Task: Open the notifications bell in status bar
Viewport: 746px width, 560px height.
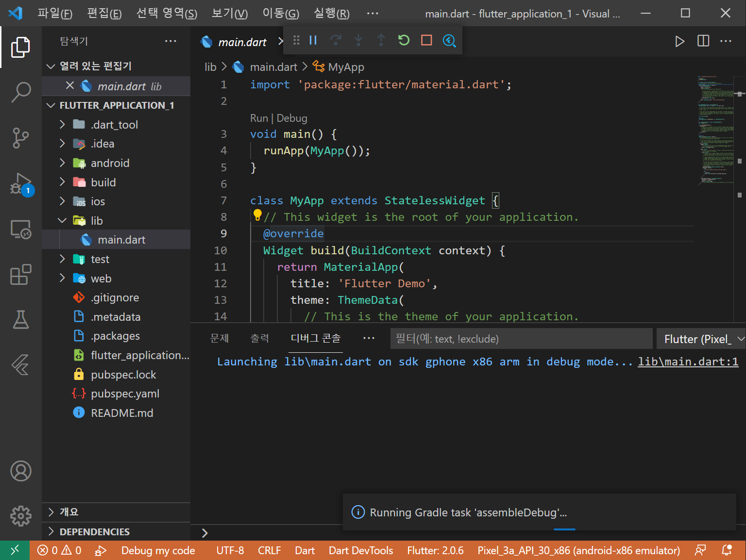Action: click(727, 550)
